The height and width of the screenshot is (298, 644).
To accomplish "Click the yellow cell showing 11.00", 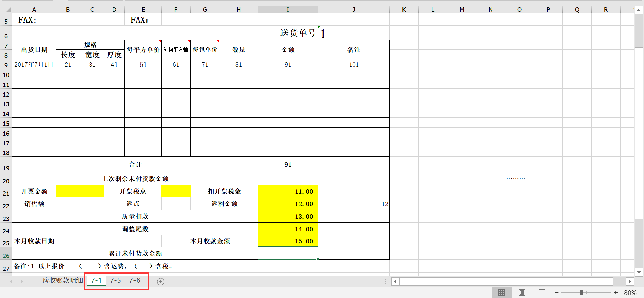I will (288, 191).
